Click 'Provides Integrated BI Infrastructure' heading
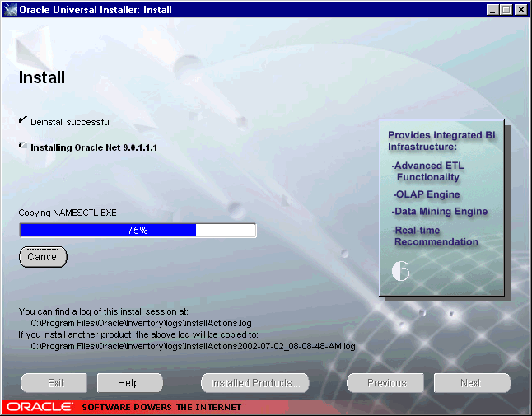This screenshot has width=532, height=416. 441,141
